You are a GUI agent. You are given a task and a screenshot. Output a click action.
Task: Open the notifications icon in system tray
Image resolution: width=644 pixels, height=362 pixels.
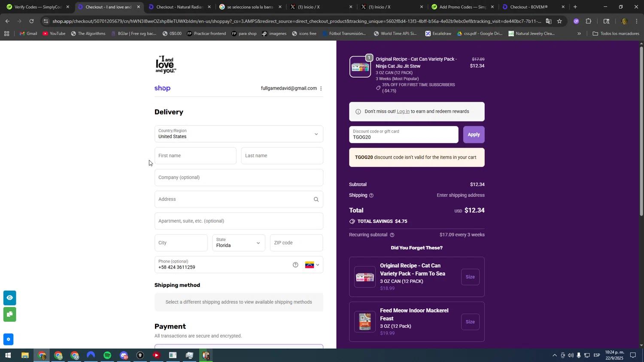tap(633, 356)
